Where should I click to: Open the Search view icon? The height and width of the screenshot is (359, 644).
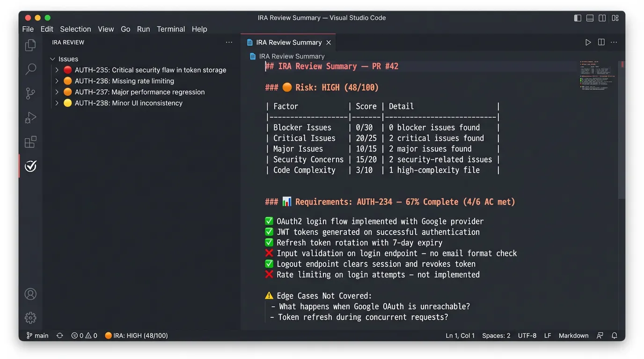pos(30,69)
